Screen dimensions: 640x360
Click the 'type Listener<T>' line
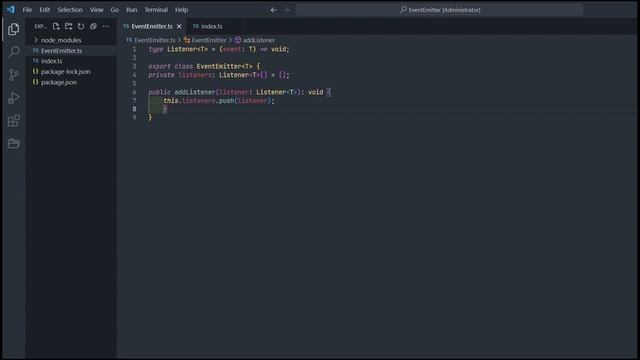point(219,49)
